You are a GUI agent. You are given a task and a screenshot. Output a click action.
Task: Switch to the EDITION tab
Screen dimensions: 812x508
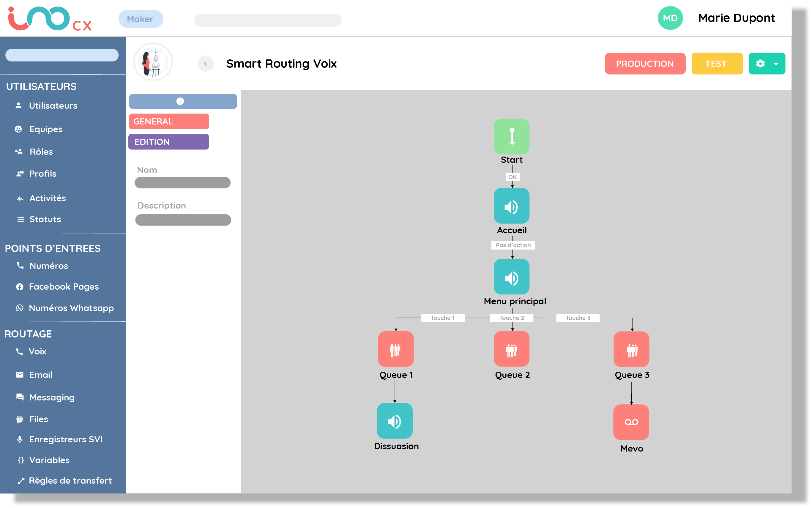click(168, 142)
